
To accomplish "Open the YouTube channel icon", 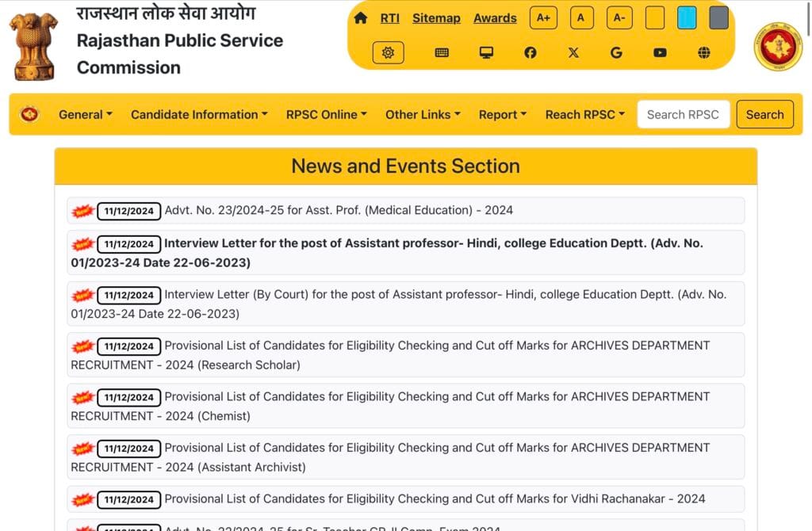I will click(660, 52).
